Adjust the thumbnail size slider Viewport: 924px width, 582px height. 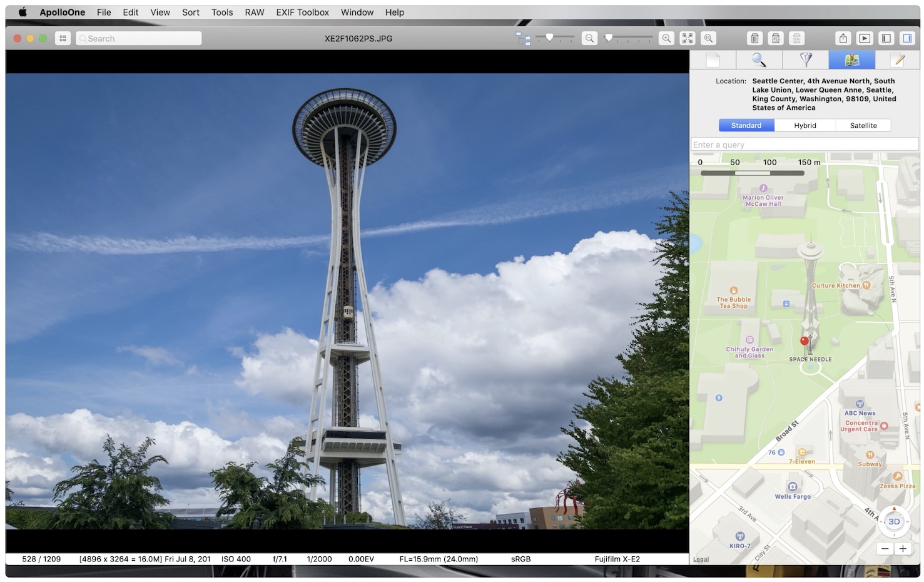coord(555,38)
